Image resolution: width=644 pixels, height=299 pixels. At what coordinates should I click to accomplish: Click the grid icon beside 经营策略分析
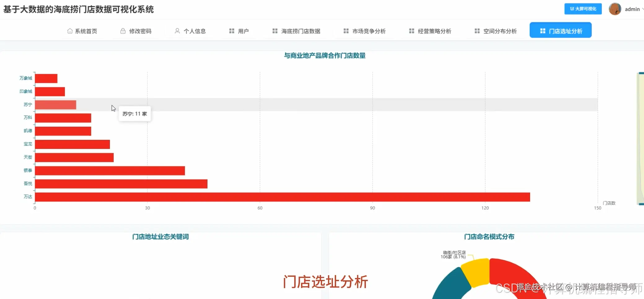tap(412, 31)
